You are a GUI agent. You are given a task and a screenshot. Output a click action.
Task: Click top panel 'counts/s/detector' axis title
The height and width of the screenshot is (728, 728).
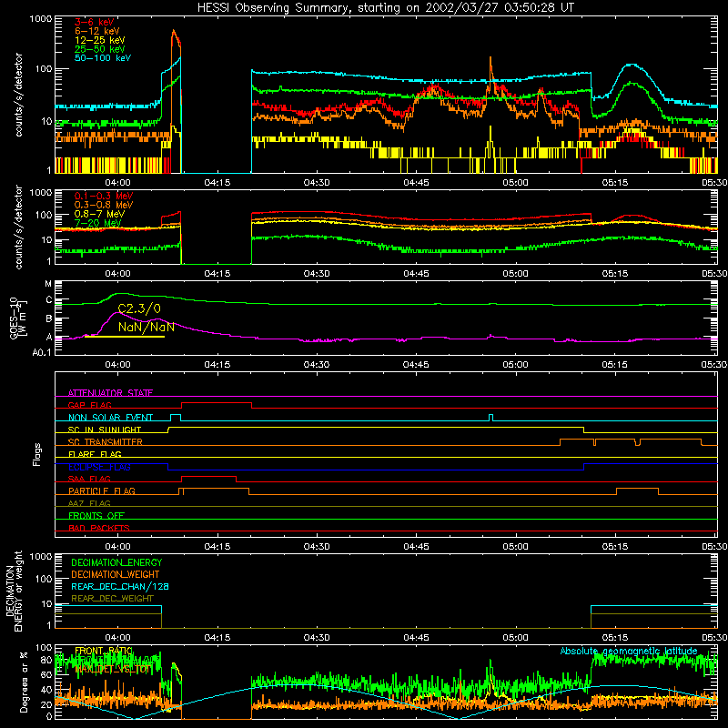click(x=18, y=95)
